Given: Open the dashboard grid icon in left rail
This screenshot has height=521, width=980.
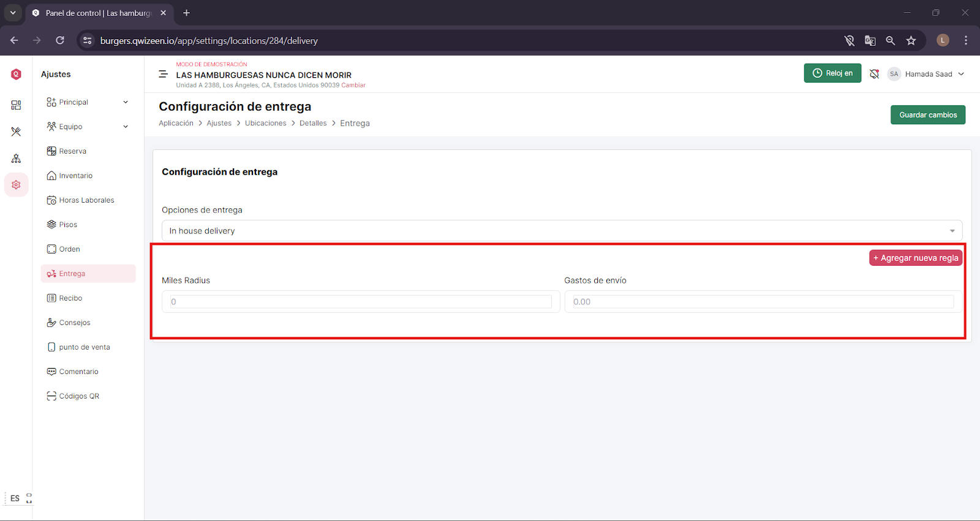Looking at the screenshot, I should coord(16,105).
